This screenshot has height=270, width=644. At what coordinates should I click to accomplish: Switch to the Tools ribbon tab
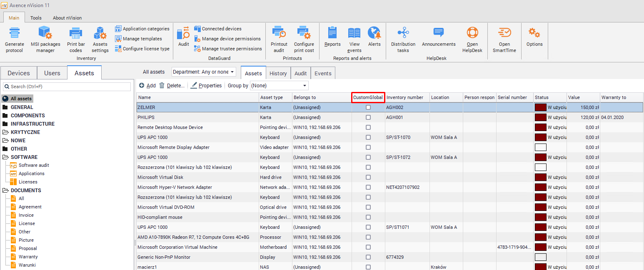click(36, 18)
